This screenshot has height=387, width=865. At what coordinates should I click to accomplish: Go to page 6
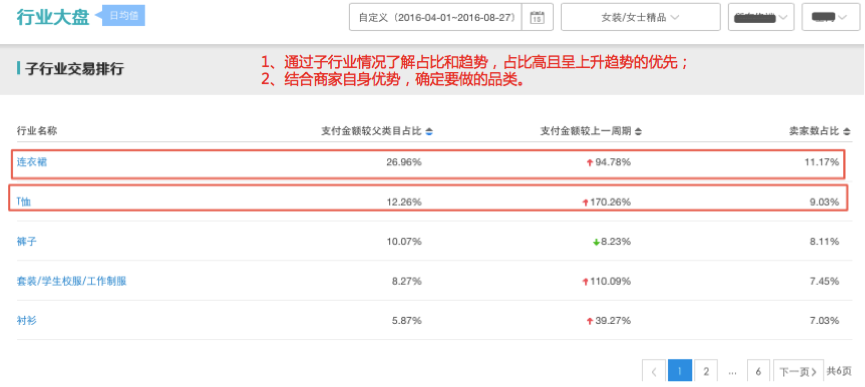759,372
